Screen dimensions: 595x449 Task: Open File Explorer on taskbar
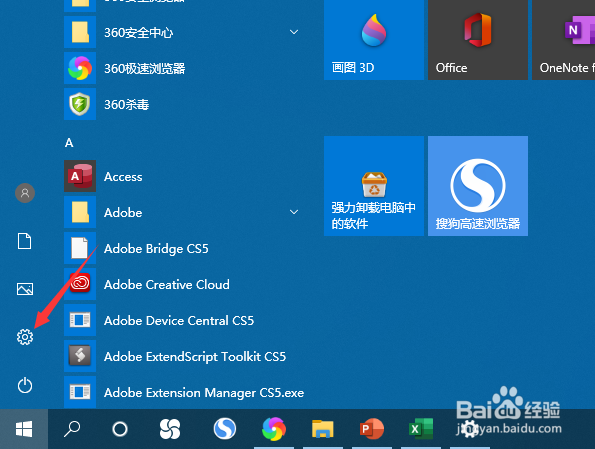click(x=323, y=429)
